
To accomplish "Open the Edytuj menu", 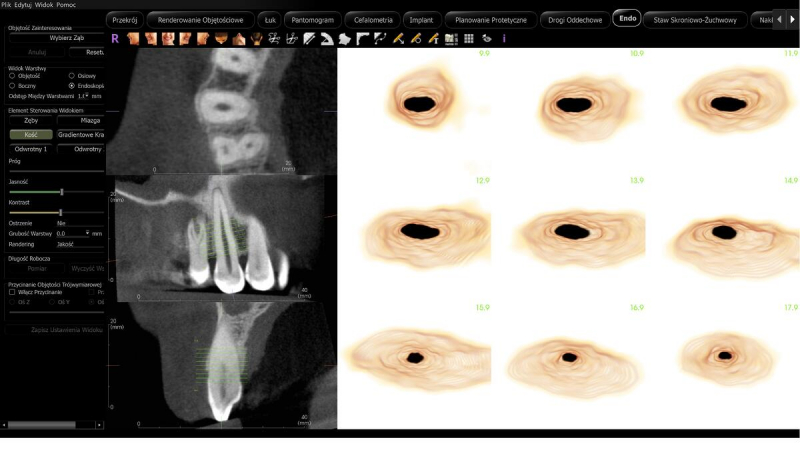I will (23, 5).
